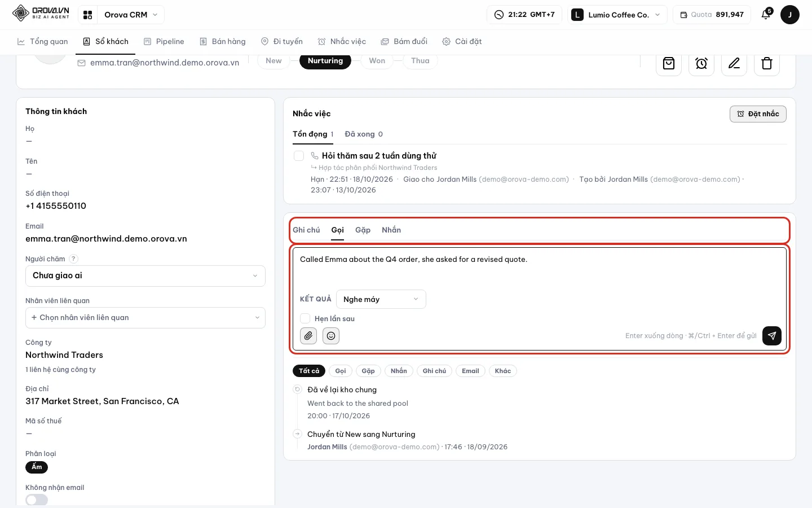
Task: Click the 1 liên hệ cùng công ty link
Action: [x=60, y=370]
